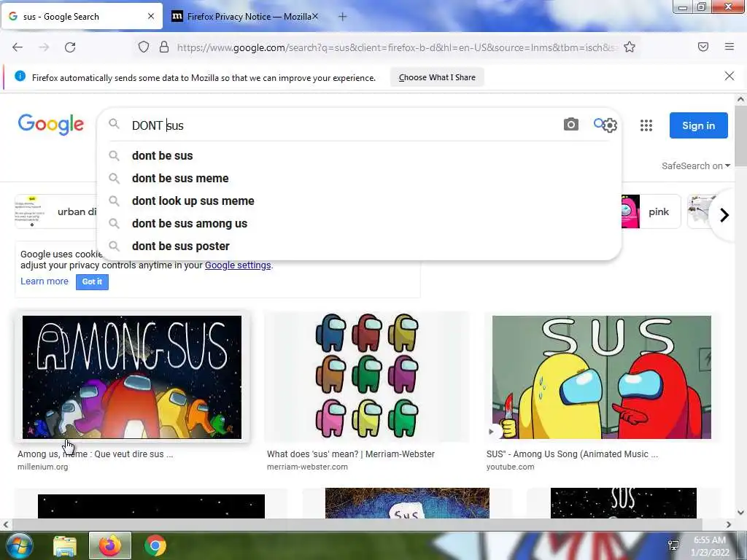Click the vertical scrollbar thumb

(x=741, y=136)
